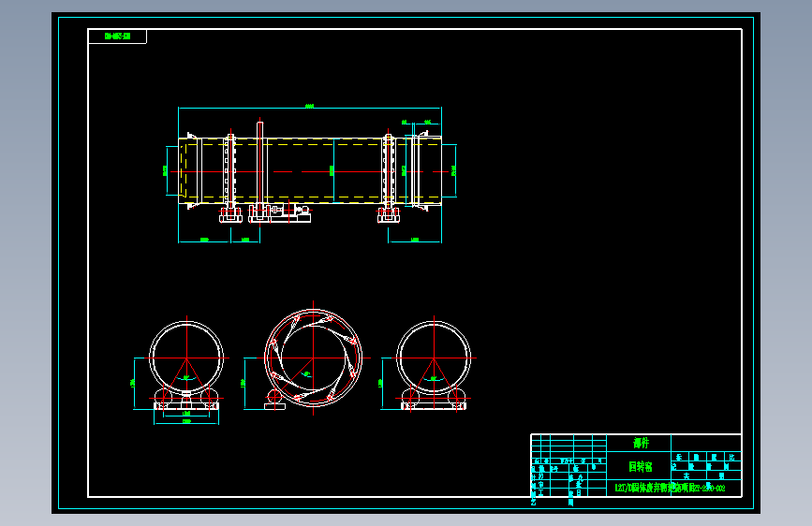Select the 比 cell in title block
This screenshot has height=526, width=812.
(x=731, y=457)
